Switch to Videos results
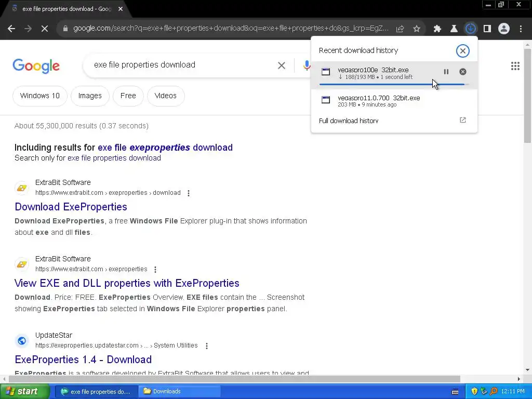This screenshot has height=399, width=532. click(x=166, y=96)
